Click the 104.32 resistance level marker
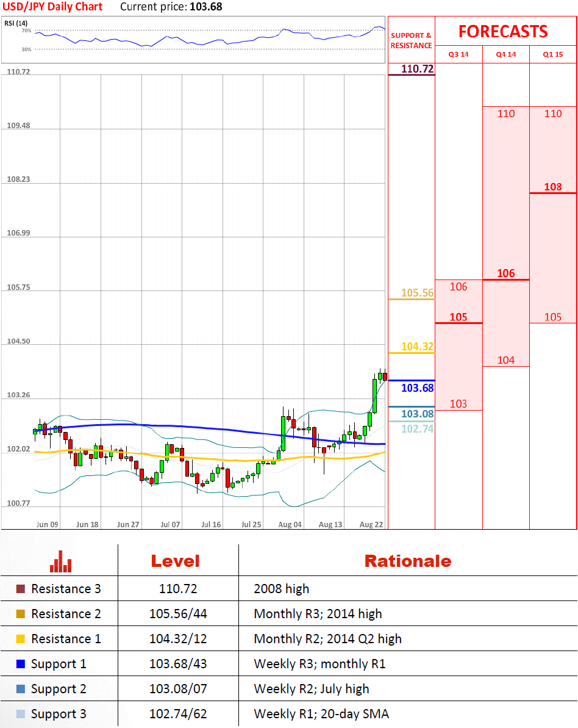578x728 pixels. click(418, 347)
